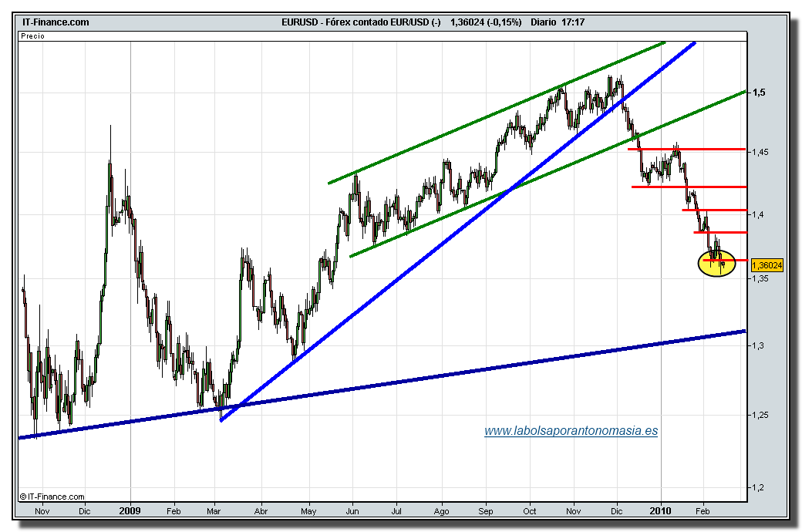Click the 1,4 price axis label
The height and width of the screenshot is (532, 802).
(x=757, y=214)
